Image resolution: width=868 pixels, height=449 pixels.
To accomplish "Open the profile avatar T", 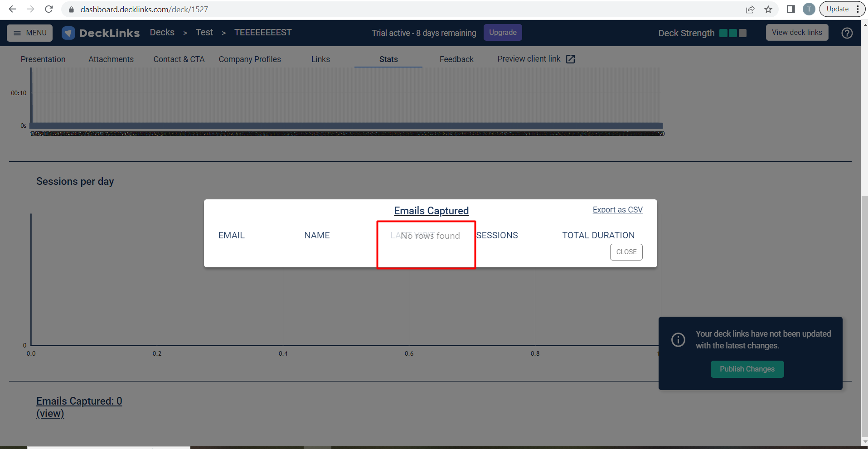I will [x=809, y=9].
